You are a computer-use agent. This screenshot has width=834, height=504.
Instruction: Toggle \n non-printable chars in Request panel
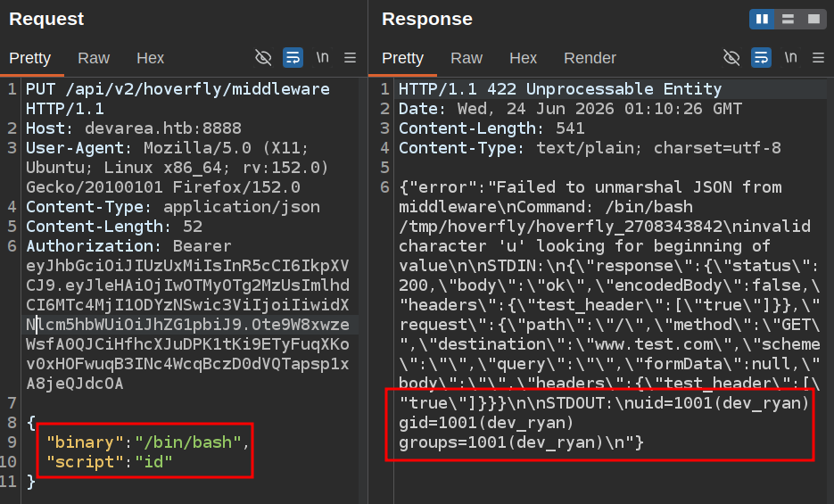point(322,57)
